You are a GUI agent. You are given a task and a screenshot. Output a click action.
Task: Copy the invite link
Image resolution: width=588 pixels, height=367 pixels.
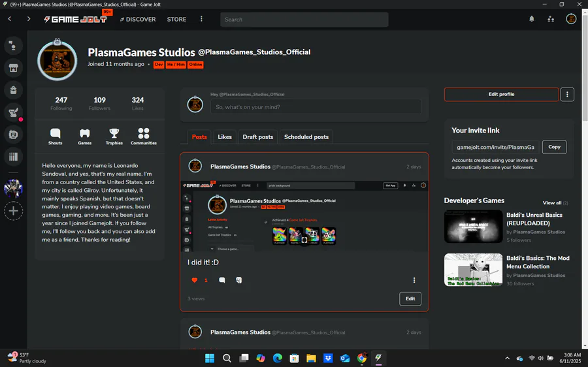tap(554, 147)
